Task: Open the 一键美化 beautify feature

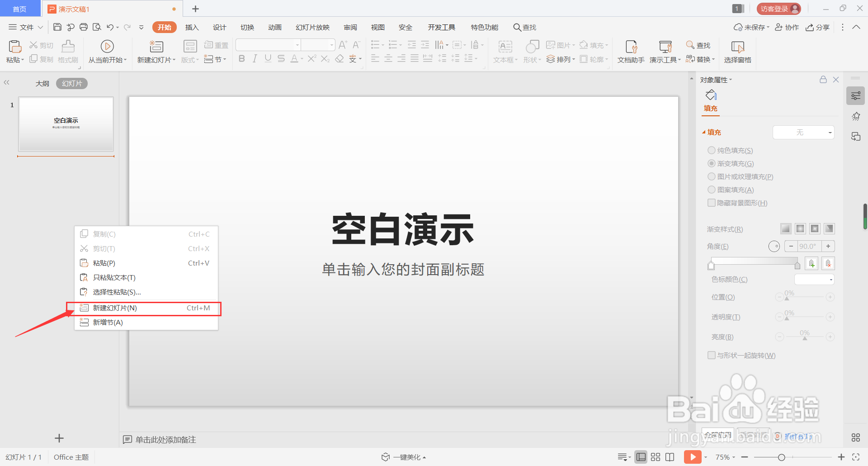Action: [x=402, y=457]
